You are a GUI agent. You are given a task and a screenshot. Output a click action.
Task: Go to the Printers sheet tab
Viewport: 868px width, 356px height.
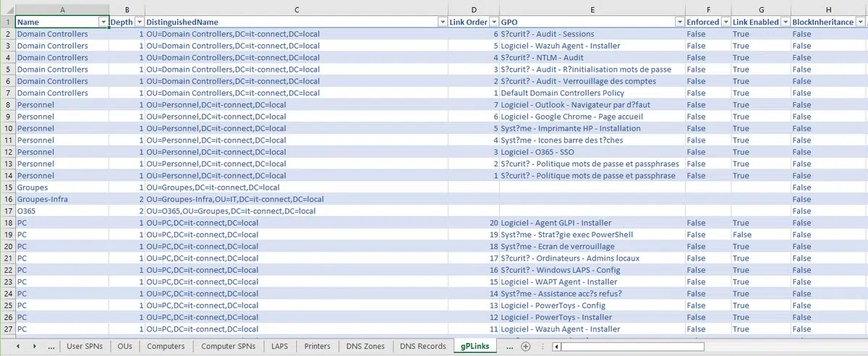coord(317,347)
